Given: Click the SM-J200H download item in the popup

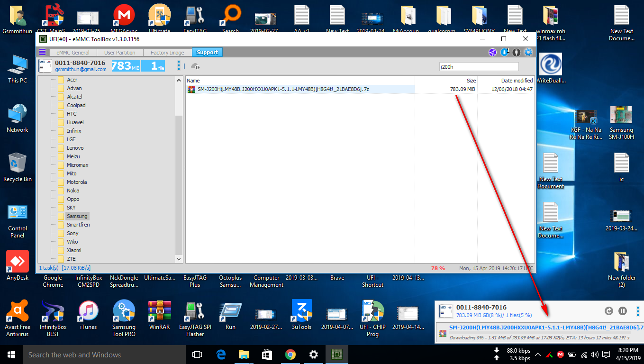Looking at the screenshot, I should [x=540, y=332].
